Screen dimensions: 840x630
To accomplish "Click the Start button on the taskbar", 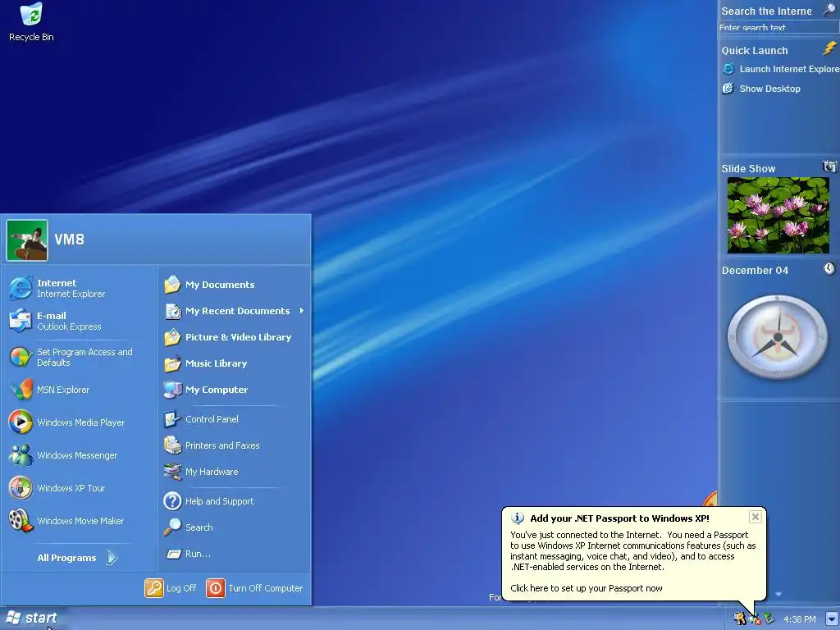I will pos(32,618).
